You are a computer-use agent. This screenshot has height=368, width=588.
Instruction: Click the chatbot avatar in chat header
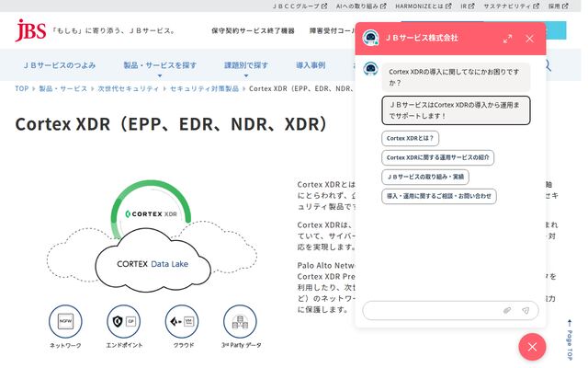tap(370, 38)
